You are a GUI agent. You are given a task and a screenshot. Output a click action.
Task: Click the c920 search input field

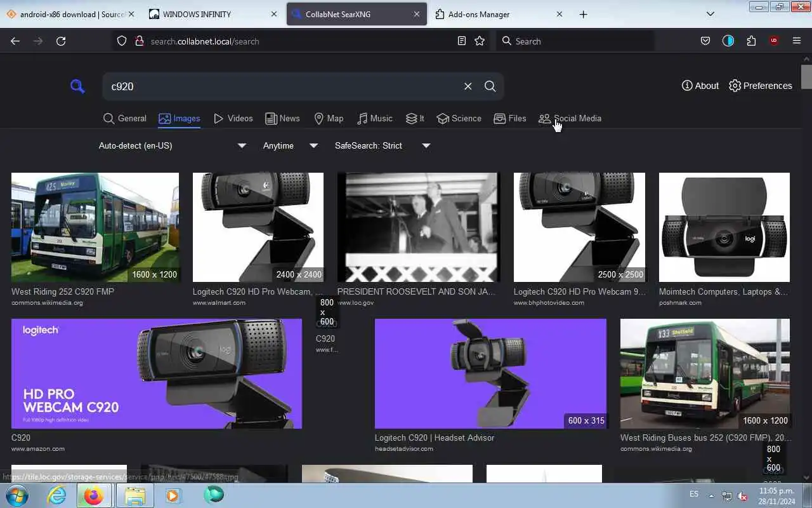[x=284, y=86]
